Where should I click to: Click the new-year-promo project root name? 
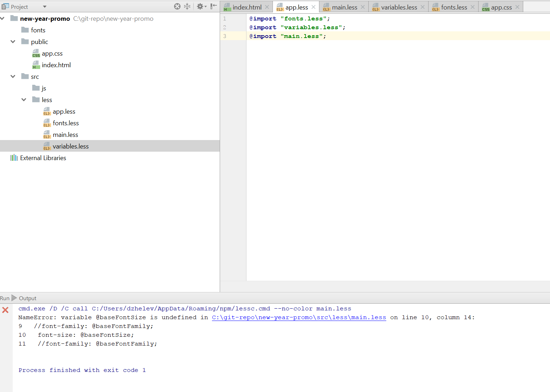(45, 19)
